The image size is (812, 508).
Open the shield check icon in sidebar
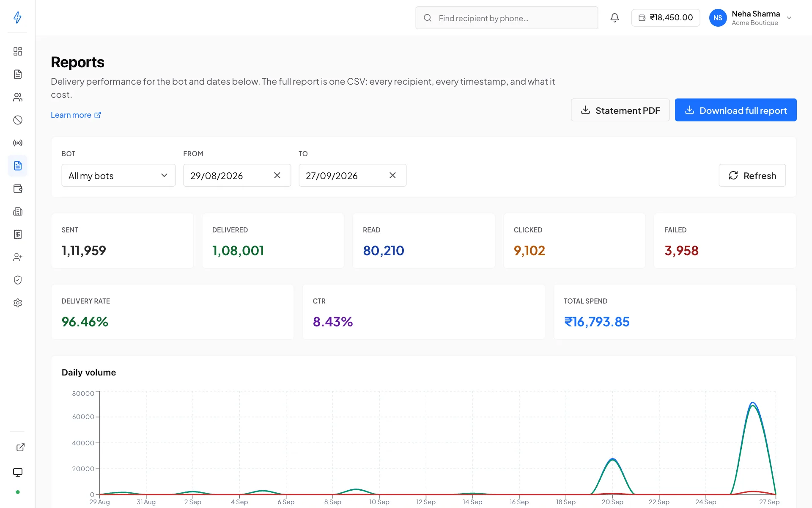point(17,280)
